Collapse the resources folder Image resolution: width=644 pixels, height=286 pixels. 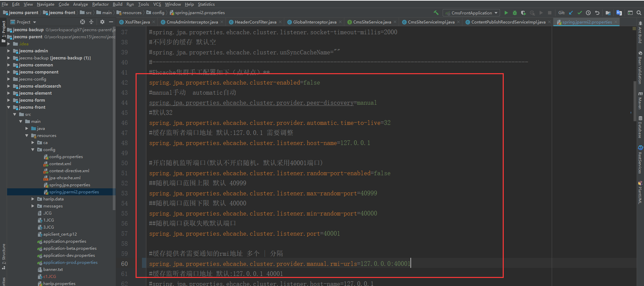point(27,136)
